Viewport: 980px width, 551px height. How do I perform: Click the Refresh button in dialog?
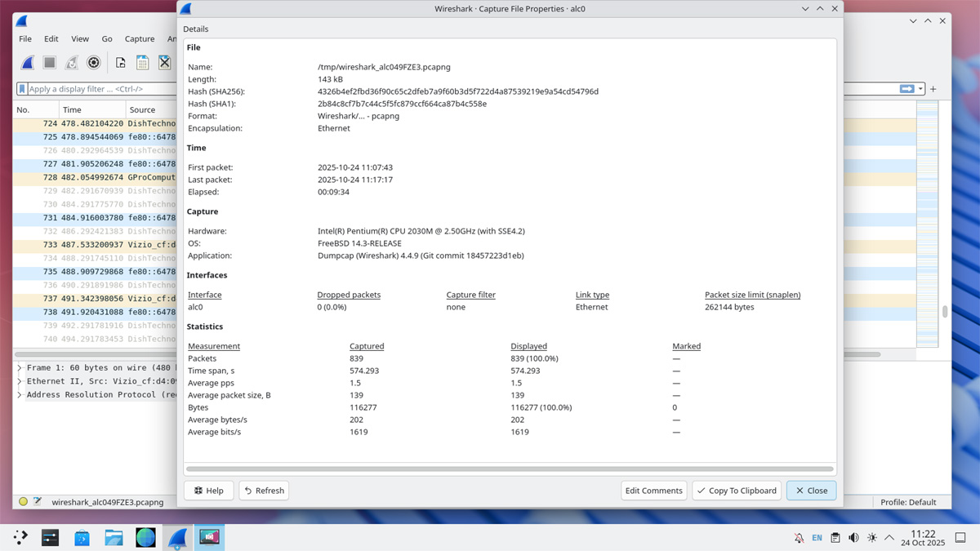click(263, 491)
